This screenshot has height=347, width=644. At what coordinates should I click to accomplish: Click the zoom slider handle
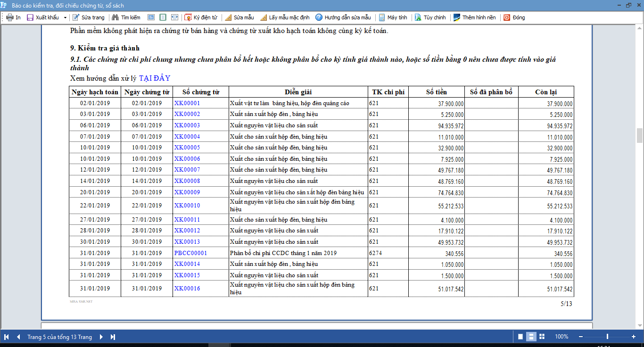click(x=607, y=337)
